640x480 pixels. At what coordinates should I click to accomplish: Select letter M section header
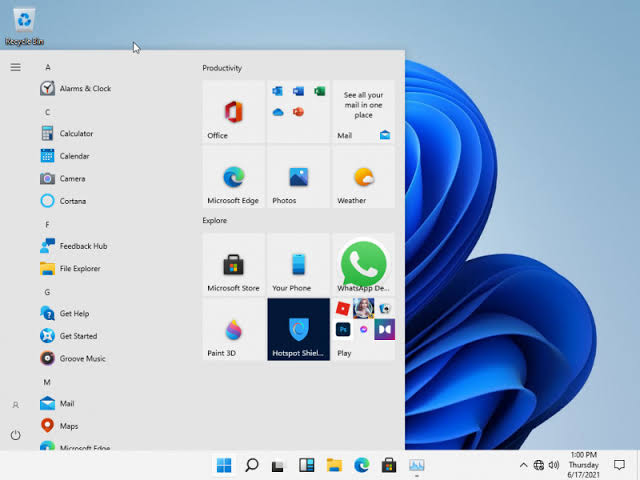47,382
